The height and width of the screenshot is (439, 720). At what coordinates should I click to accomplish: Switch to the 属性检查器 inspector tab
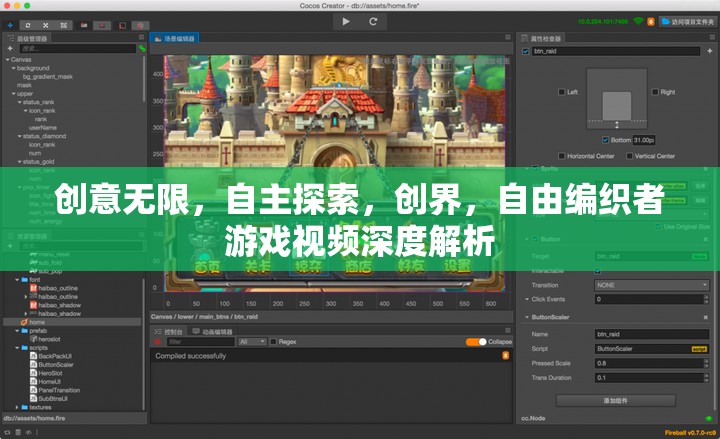click(541, 39)
